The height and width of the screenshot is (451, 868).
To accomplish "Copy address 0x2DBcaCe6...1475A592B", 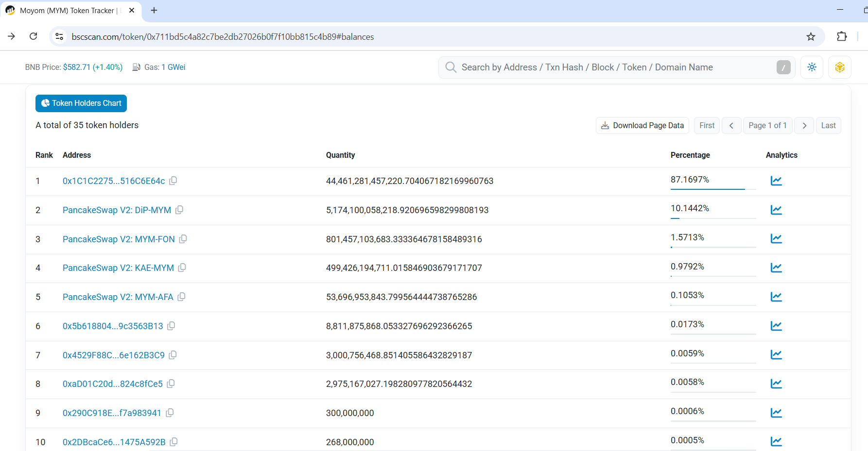I will pos(174,442).
